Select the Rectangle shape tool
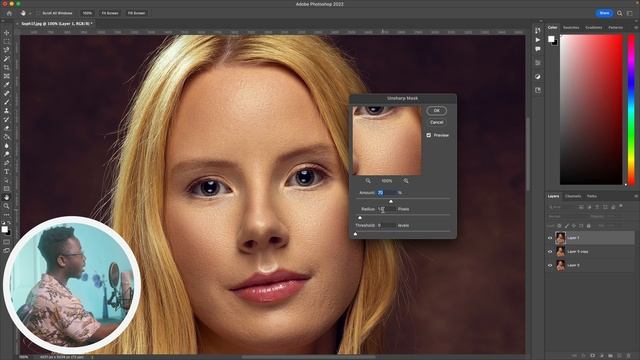 7,189
